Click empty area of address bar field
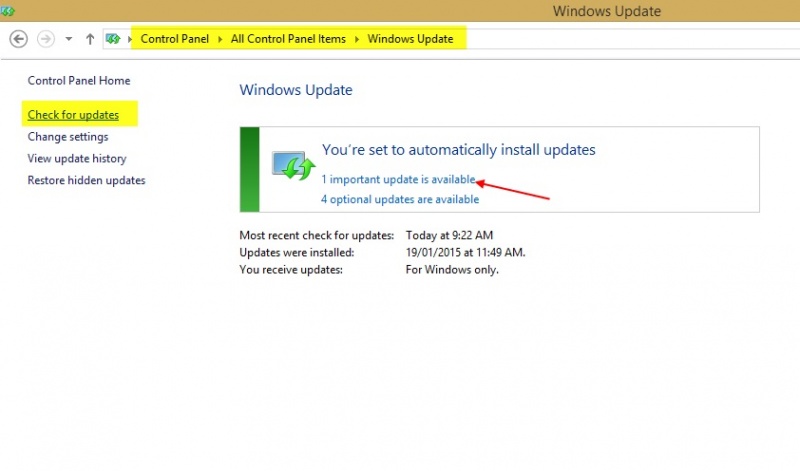 pos(633,39)
